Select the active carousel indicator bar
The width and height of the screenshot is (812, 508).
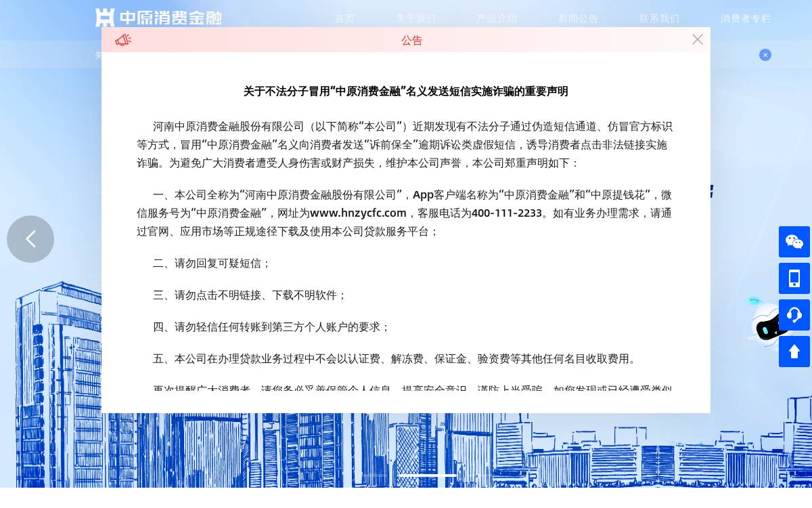coord(428,475)
